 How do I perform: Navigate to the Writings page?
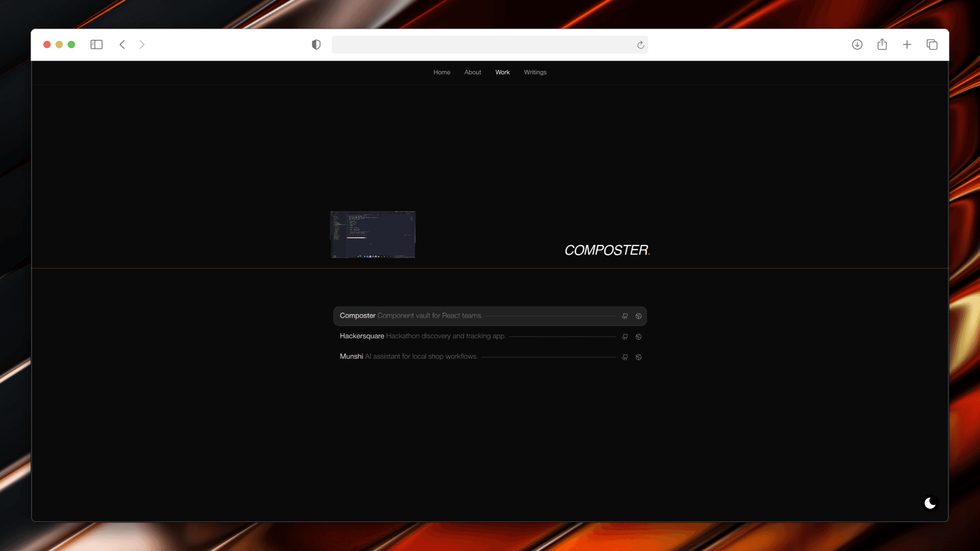pos(535,72)
